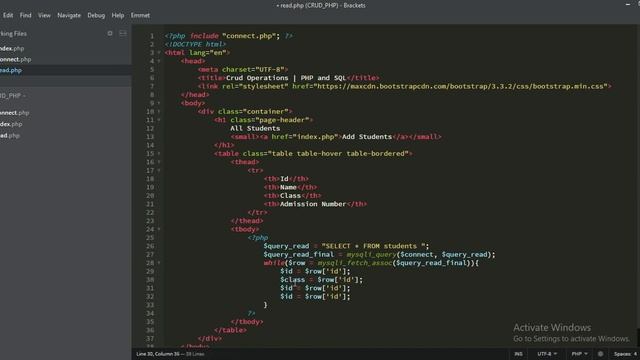Open the Debug menu
Image resolution: width=640 pixels, height=360 pixels.
pos(96,15)
